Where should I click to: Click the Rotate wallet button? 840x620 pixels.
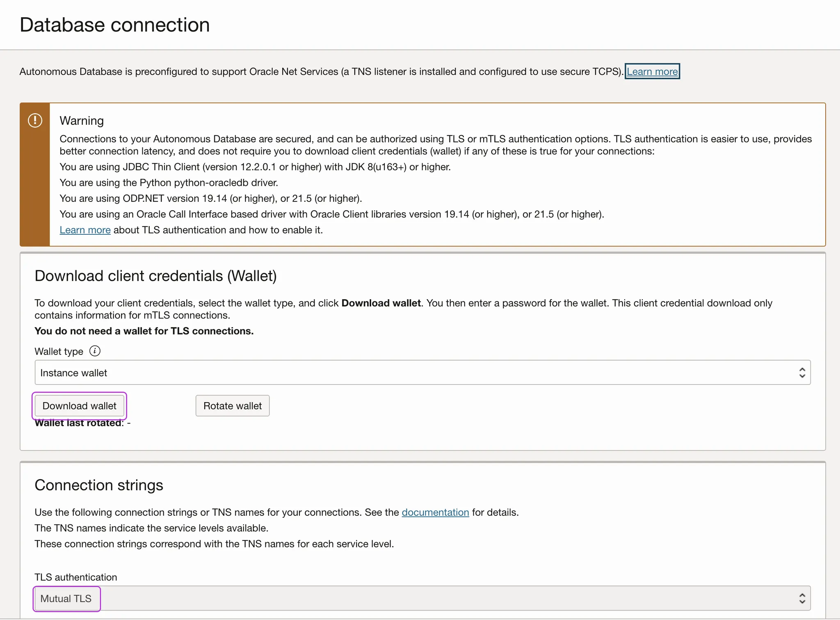232,406
